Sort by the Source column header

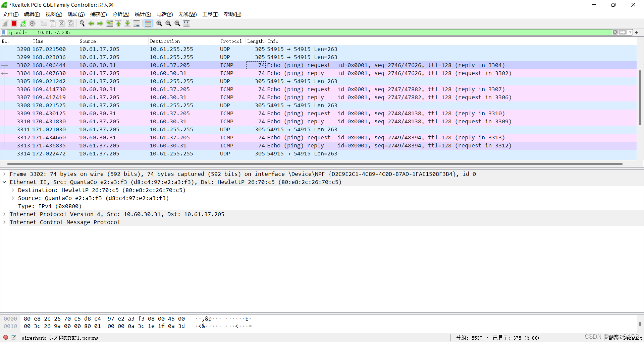click(113, 41)
